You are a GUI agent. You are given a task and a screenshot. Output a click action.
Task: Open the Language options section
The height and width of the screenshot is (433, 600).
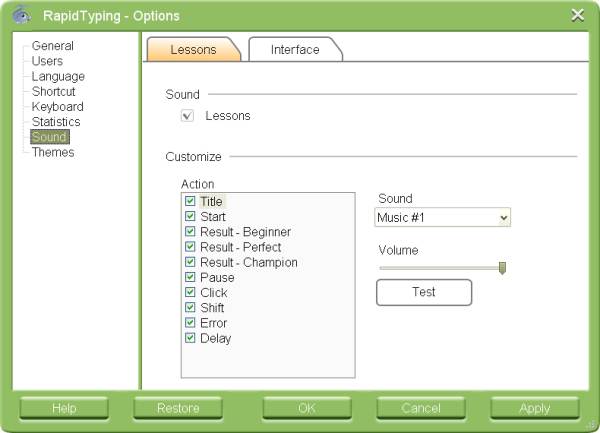click(58, 77)
